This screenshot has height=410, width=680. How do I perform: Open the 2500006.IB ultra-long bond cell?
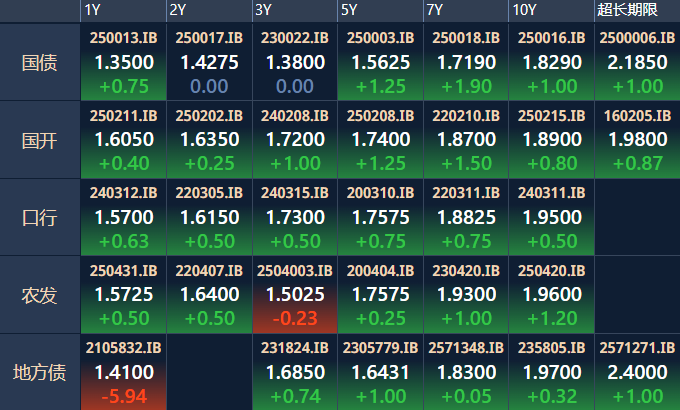click(637, 62)
